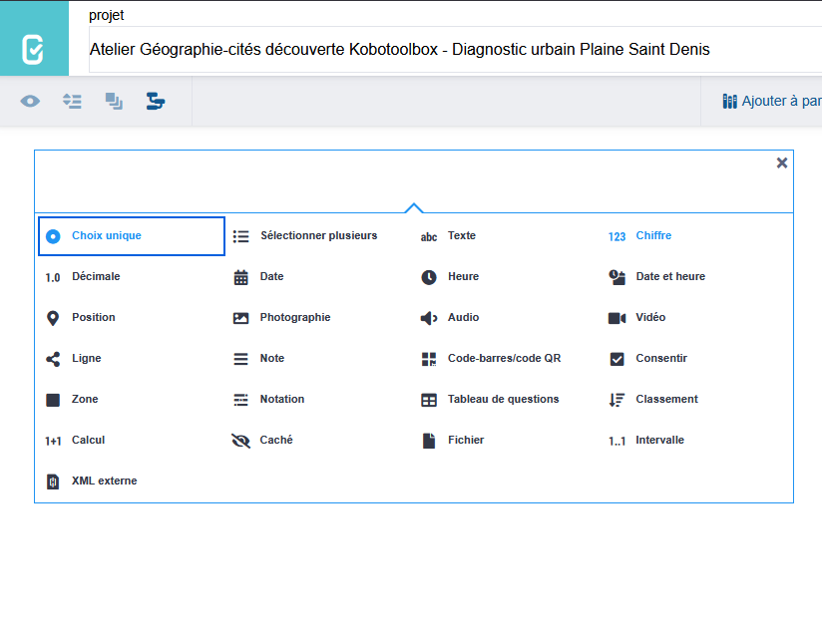Close the question type picker
822x644 pixels.
782,162
